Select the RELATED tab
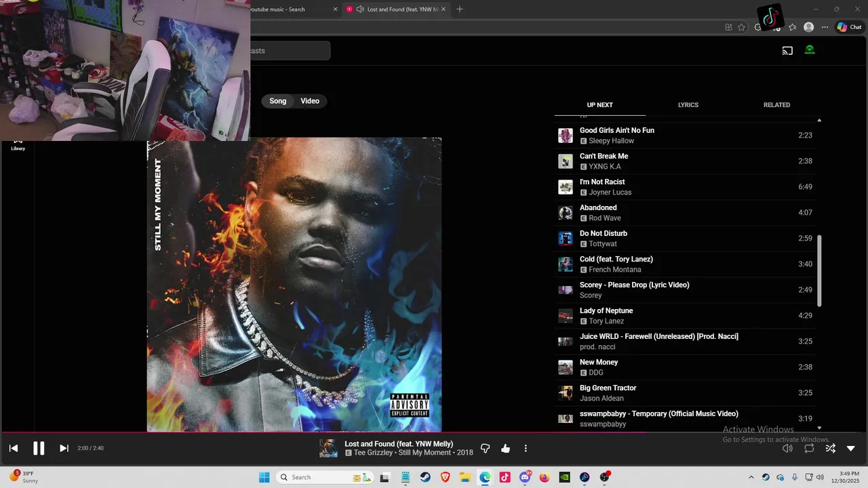This screenshot has height=488, width=868. (776, 105)
